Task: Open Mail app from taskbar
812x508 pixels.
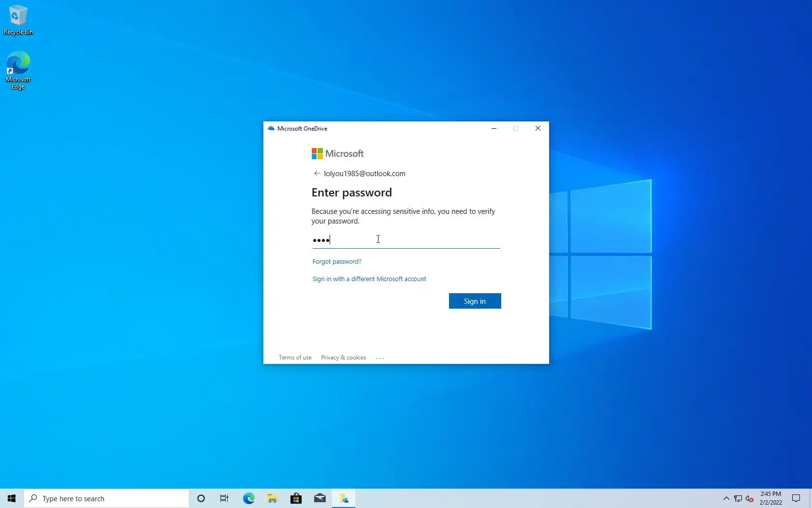Action: pos(319,498)
